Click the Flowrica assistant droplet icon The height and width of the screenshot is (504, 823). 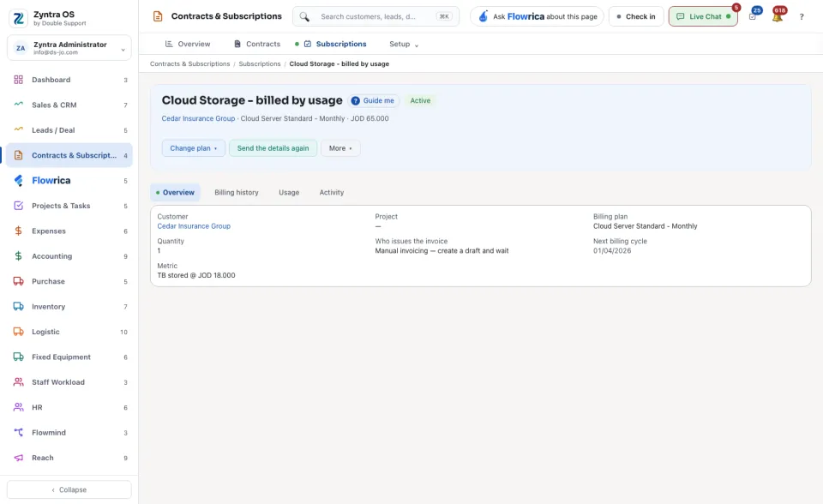[483, 16]
